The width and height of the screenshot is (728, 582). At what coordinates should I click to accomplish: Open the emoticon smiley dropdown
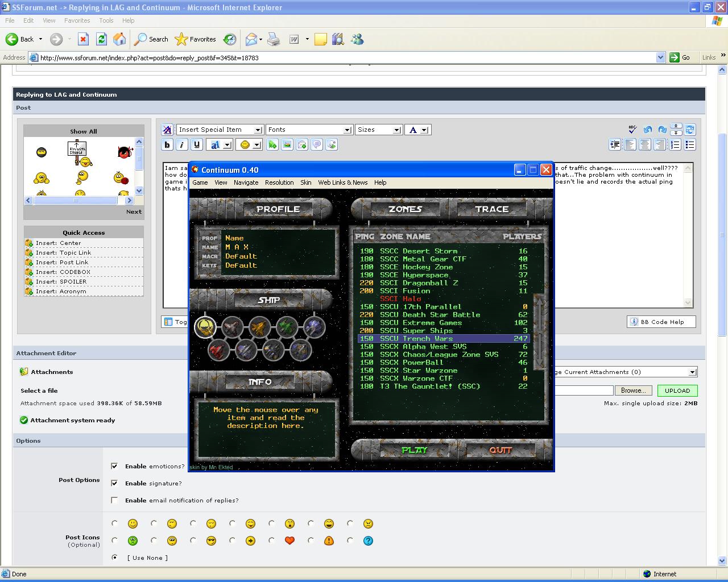pyautogui.click(x=249, y=145)
